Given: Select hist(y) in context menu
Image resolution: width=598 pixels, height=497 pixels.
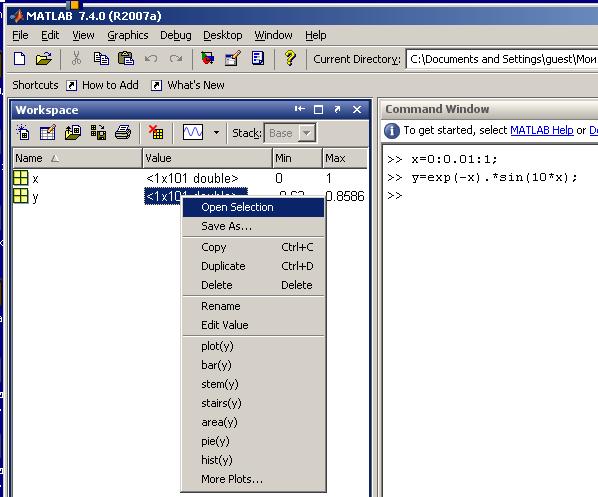Looking at the screenshot, I should tap(253, 460).
